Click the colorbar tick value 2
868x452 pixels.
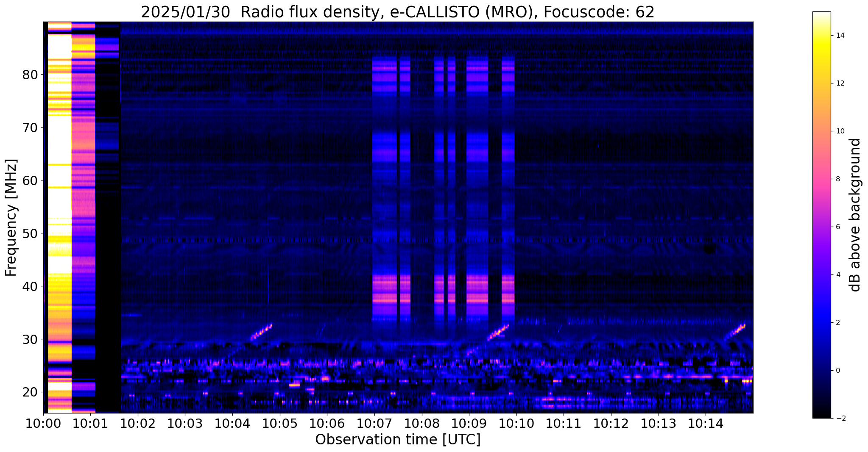tap(837, 323)
